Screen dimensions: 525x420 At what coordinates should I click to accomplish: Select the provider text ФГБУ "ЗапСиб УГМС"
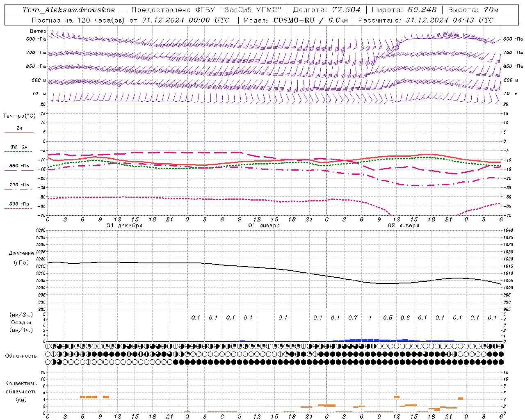click(240, 10)
